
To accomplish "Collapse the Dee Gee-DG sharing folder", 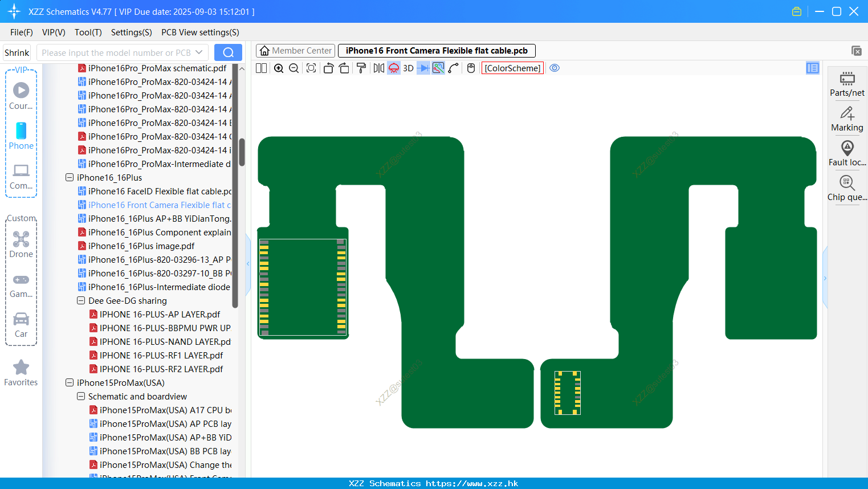I will [81, 301].
